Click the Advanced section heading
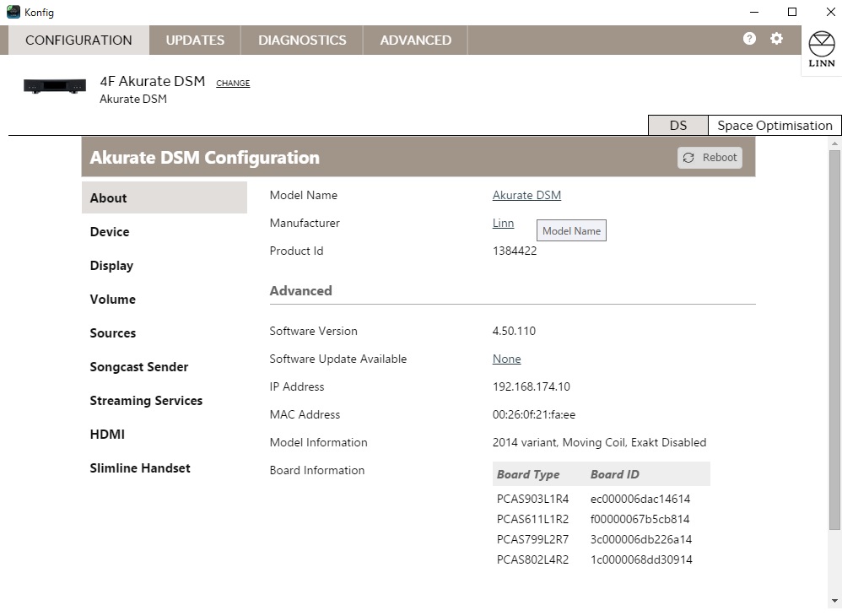 pyautogui.click(x=300, y=291)
